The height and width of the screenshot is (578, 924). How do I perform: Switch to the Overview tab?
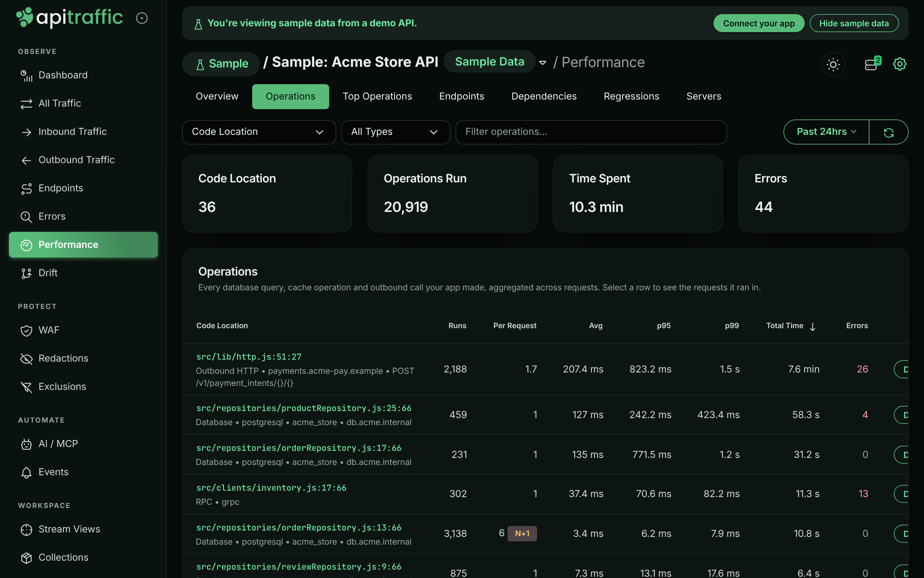[x=217, y=96]
